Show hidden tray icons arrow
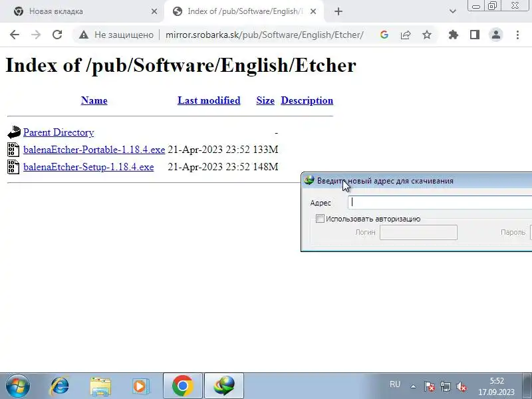532x399 pixels. pos(413,386)
